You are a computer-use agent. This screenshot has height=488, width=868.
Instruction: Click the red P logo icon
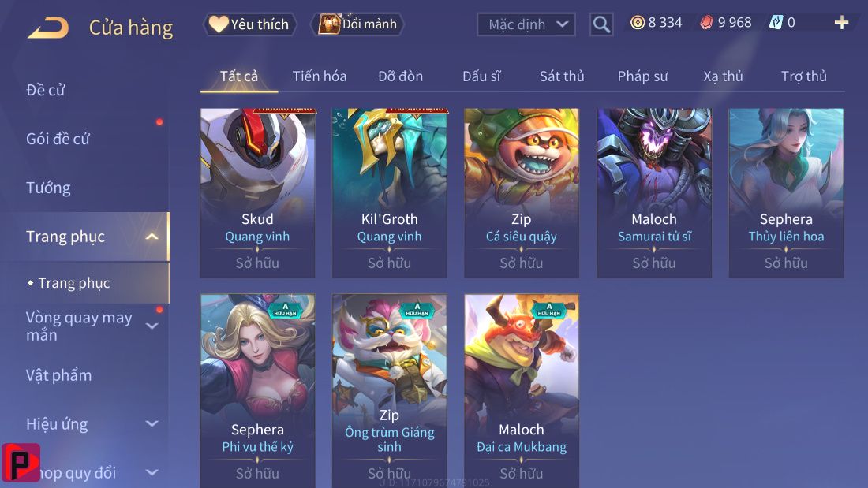[x=21, y=463]
